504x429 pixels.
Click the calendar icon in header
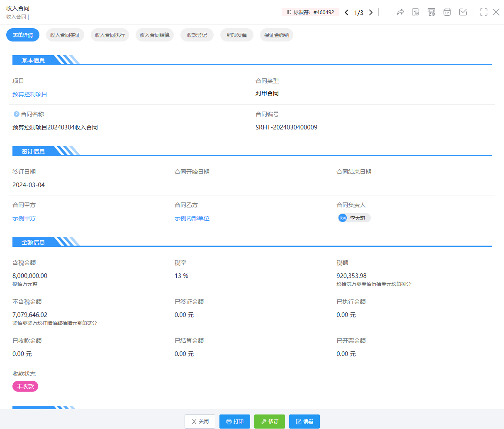pos(447,12)
